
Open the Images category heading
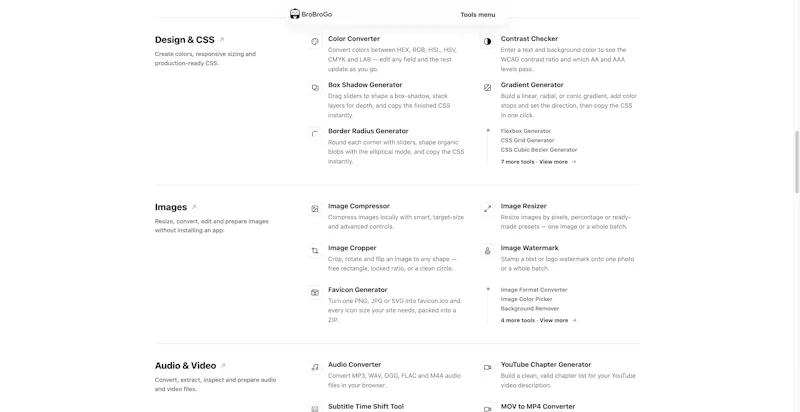[x=171, y=207]
